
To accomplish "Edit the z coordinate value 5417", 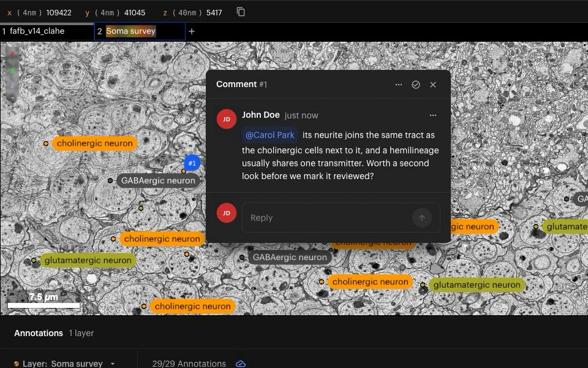I will [214, 12].
